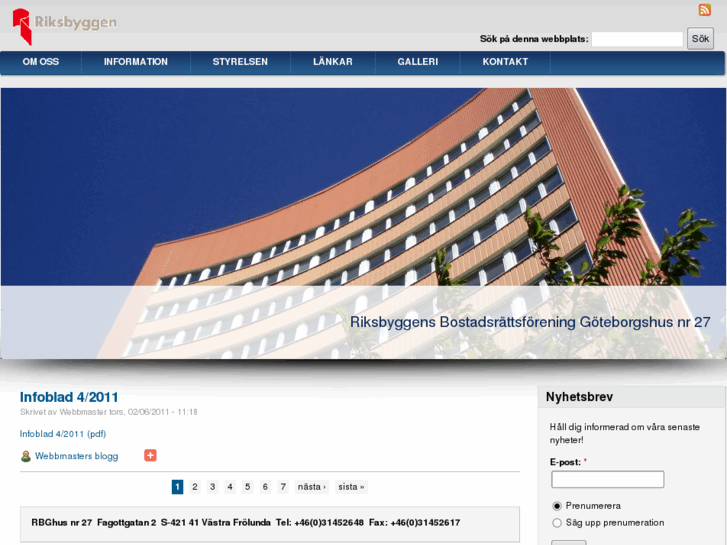Go to pager page 6
Screen dimensions: 727x545
tap(265, 487)
